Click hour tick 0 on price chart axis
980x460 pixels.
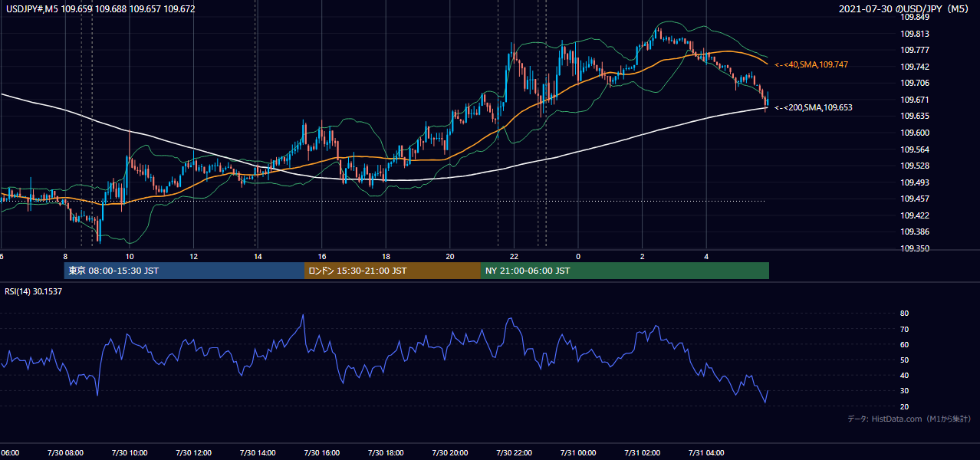(578, 257)
